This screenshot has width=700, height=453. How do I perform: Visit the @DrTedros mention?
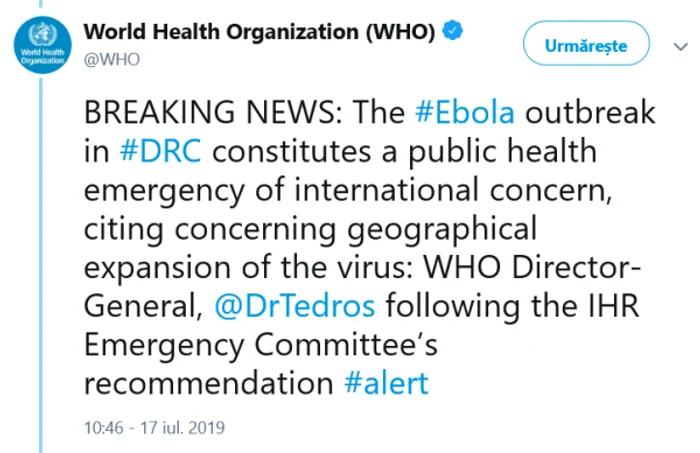[x=295, y=306]
